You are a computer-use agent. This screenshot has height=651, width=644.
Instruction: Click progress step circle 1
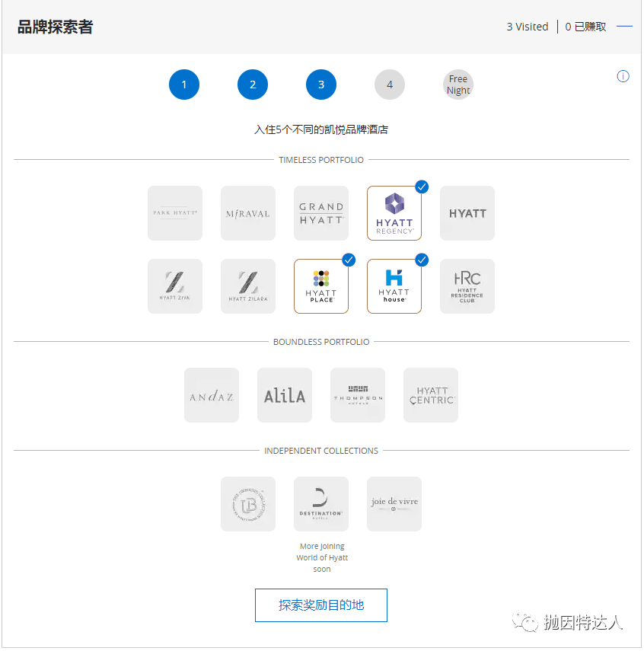pos(184,85)
